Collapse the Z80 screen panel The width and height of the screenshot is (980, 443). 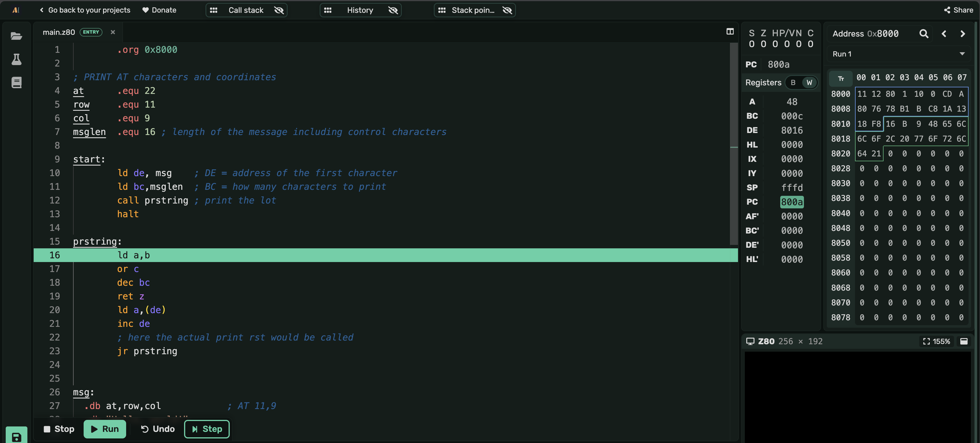(x=964, y=341)
